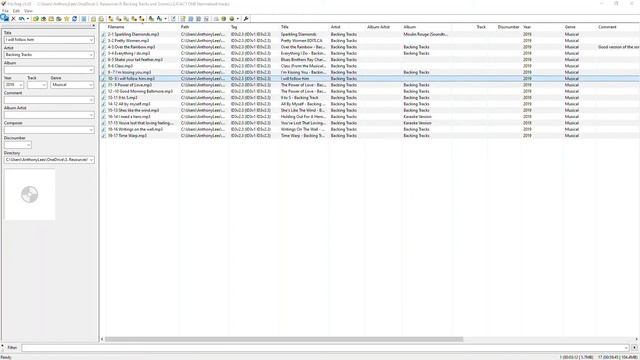Select file '4-3 Over the Rainbow.mp3'
The height and width of the screenshot is (360, 640).
131,47
